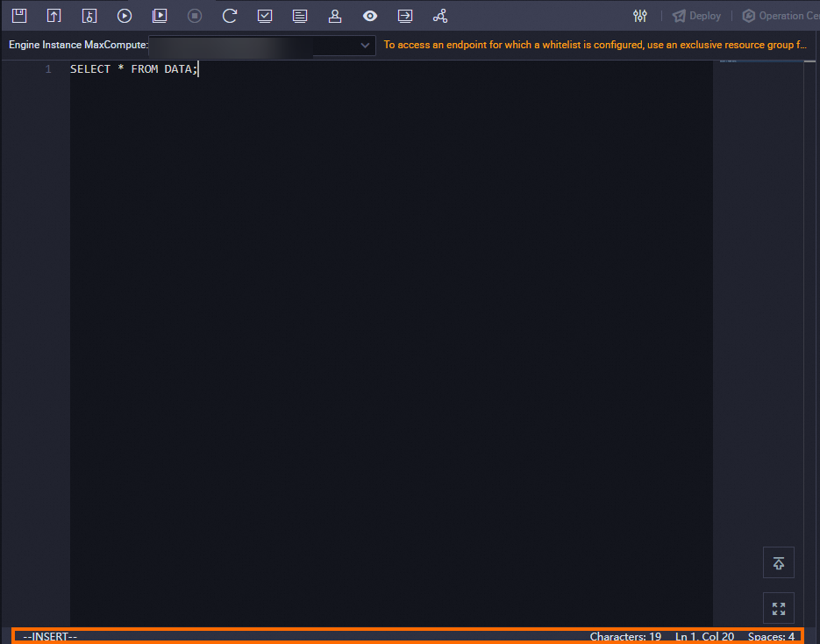820x644 pixels.
Task: Toggle fullscreen editor mode icon
Action: (x=779, y=608)
